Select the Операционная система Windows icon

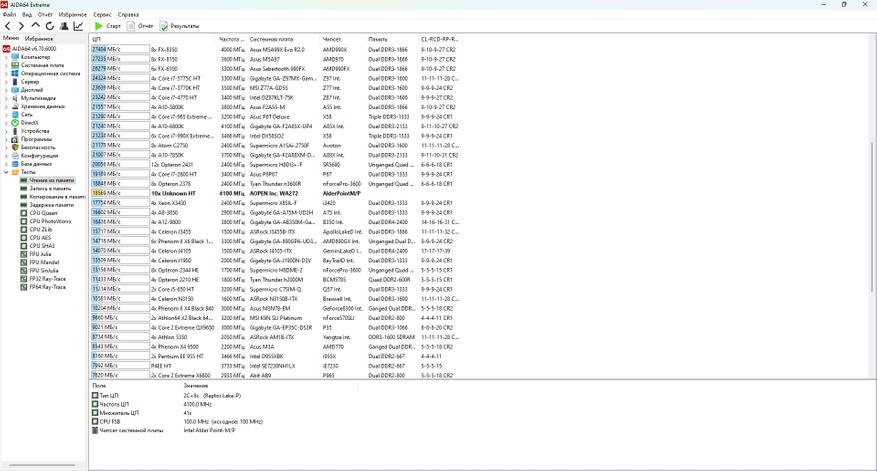[x=15, y=73]
